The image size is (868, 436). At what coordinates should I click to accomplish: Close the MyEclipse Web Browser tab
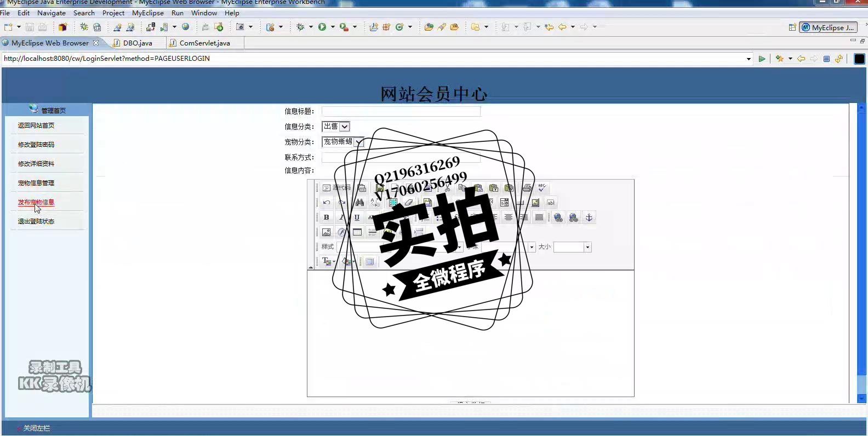(96, 43)
